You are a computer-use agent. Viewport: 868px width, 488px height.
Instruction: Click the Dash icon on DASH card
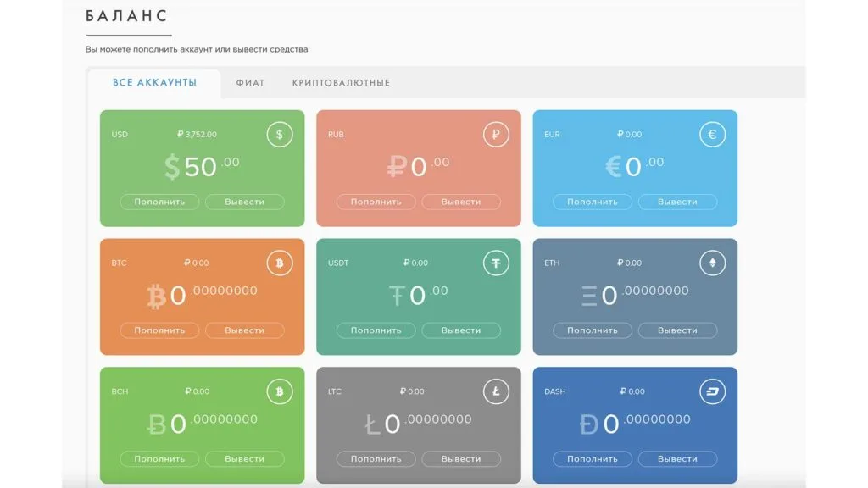point(712,391)
